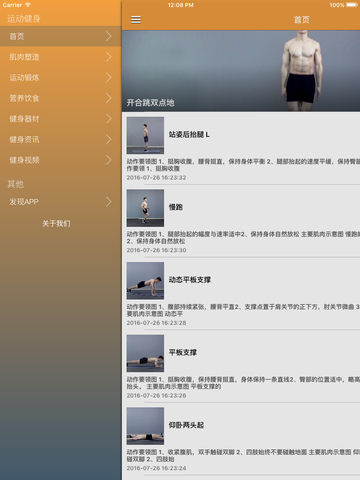This screenshot has width=360, height=480.
Task: Open the 平板支撑 article title
Action: (x=183, y=352)
